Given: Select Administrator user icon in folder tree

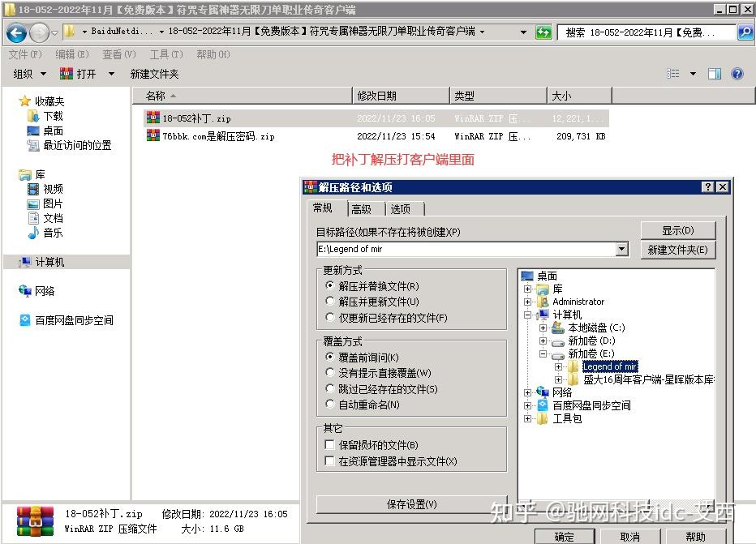Looking at the screenshot, I should (x=543, y=302).
